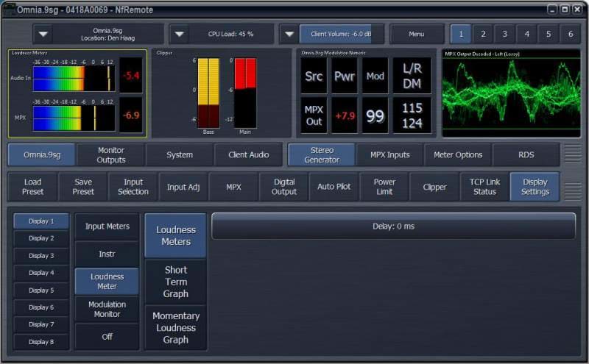
Task: Switch to the System tab
Action: [180, 155]
